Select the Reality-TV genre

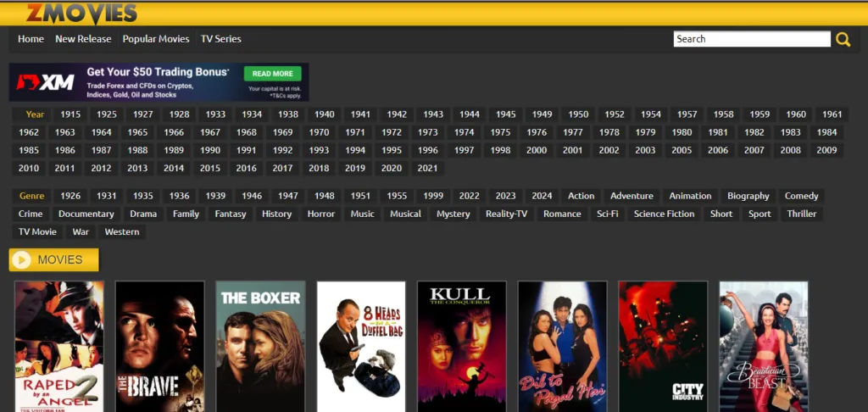point(507,214)
